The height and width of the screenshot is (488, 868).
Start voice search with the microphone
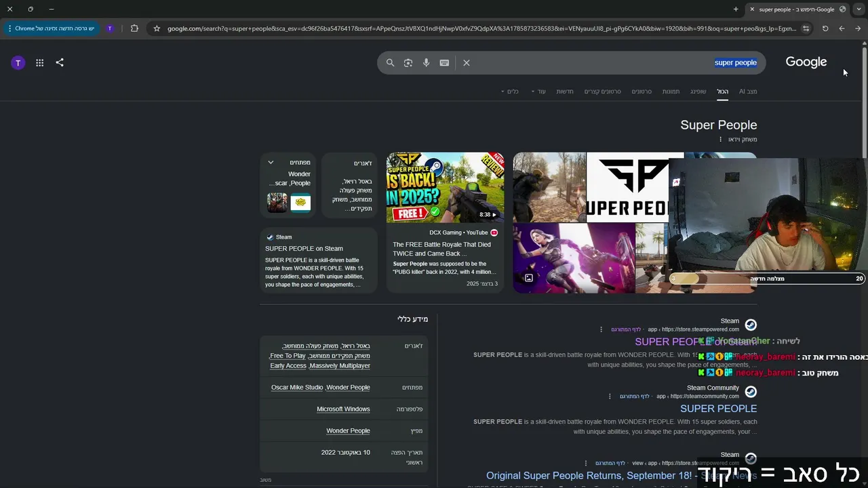point(426,62)
